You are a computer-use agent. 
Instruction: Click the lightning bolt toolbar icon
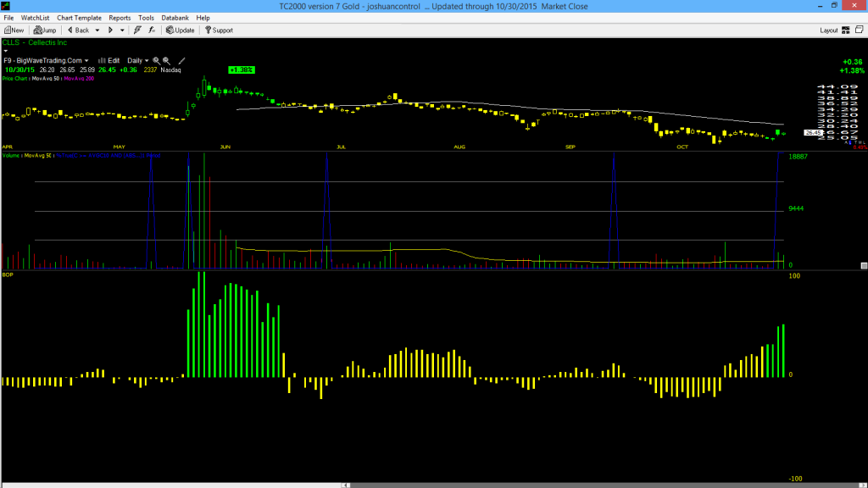tap(137, 30)
